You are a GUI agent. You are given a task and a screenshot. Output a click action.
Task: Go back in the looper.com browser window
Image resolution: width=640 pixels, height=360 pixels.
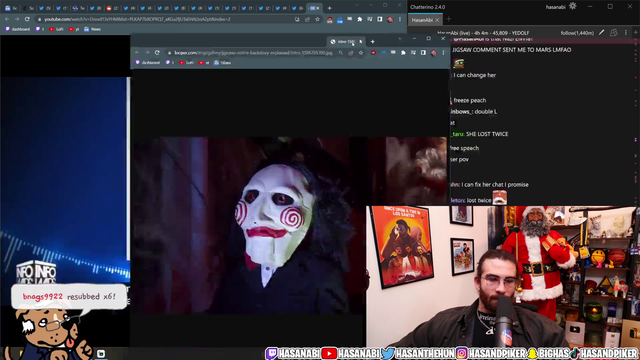[x=137, y=53]
